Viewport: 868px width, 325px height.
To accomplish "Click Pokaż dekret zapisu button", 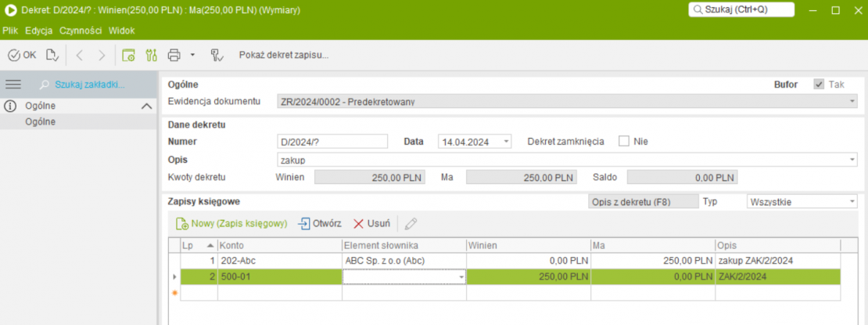I will coord(283,55).
